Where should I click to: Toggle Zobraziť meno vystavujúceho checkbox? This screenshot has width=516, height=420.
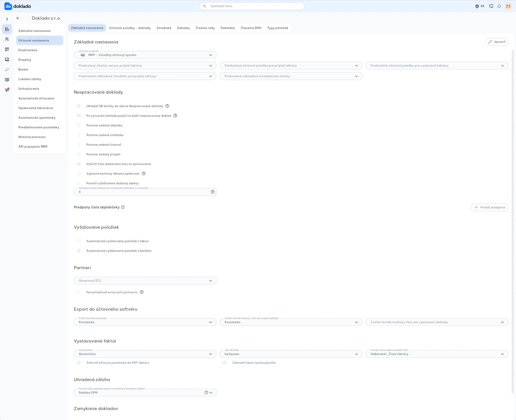click(225, 363)
